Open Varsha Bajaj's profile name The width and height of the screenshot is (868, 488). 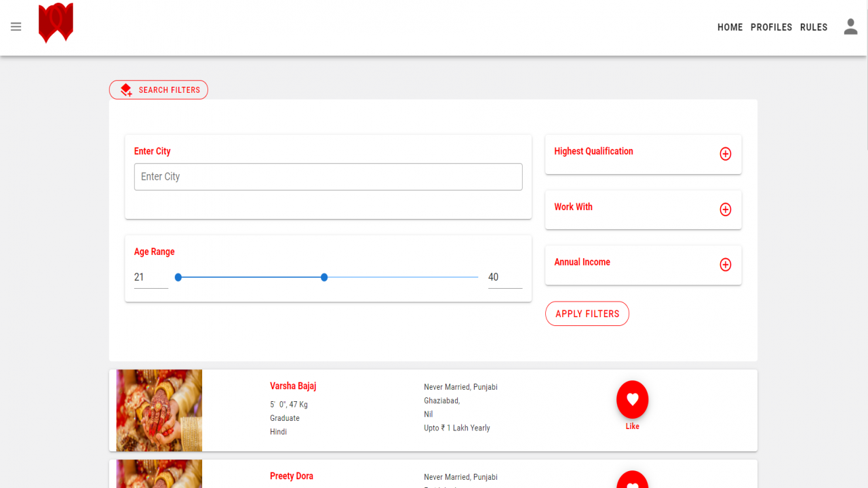293,386
